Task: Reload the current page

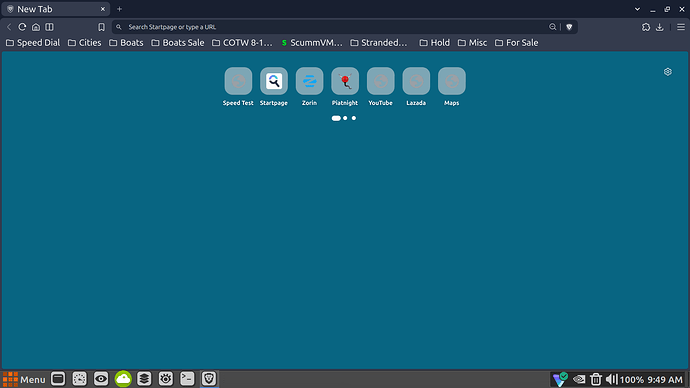Action: coord(22,27)
